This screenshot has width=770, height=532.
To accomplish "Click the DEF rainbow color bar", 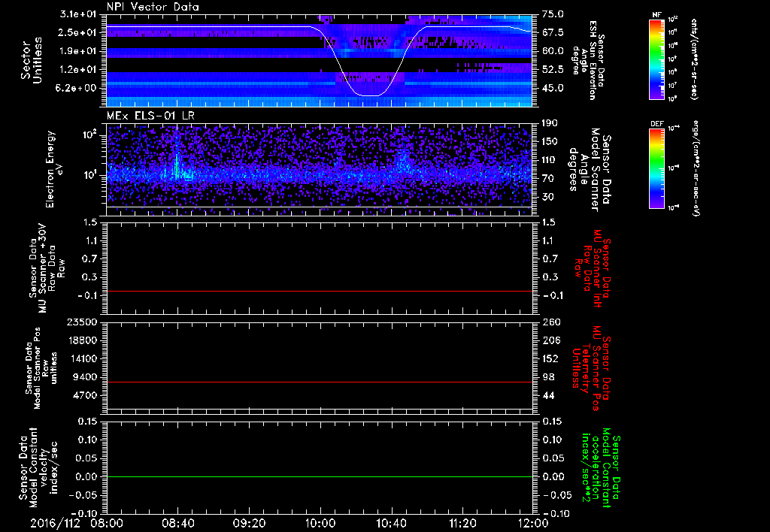I will point(657,168).
